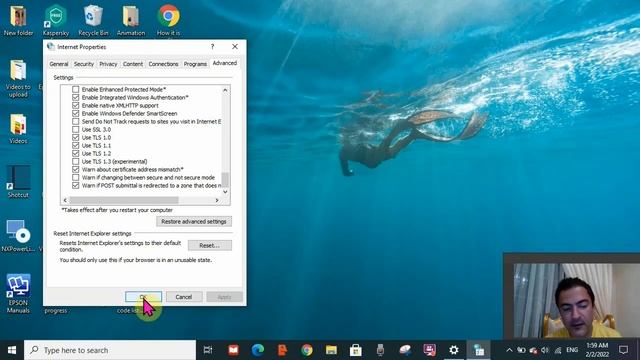Open Kaspersky desktop shortcut
This screenshot has height=360, width=640.
[56, 20]
